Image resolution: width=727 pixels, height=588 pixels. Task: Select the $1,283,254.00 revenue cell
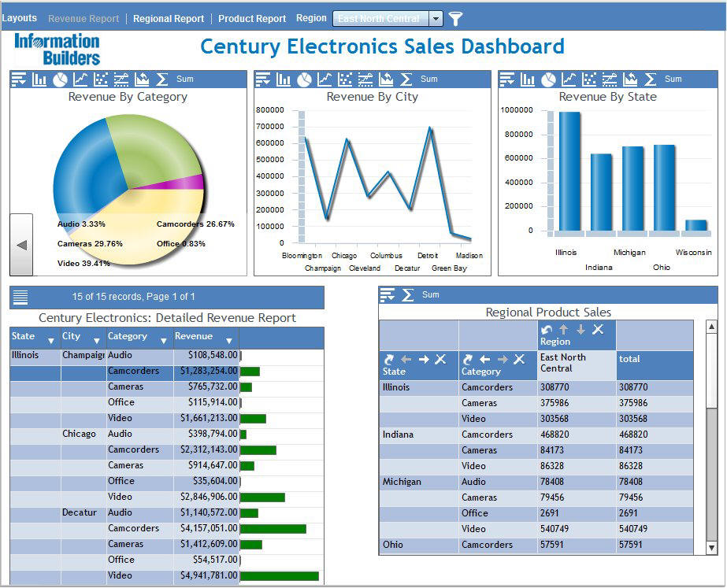coord(206,372)
